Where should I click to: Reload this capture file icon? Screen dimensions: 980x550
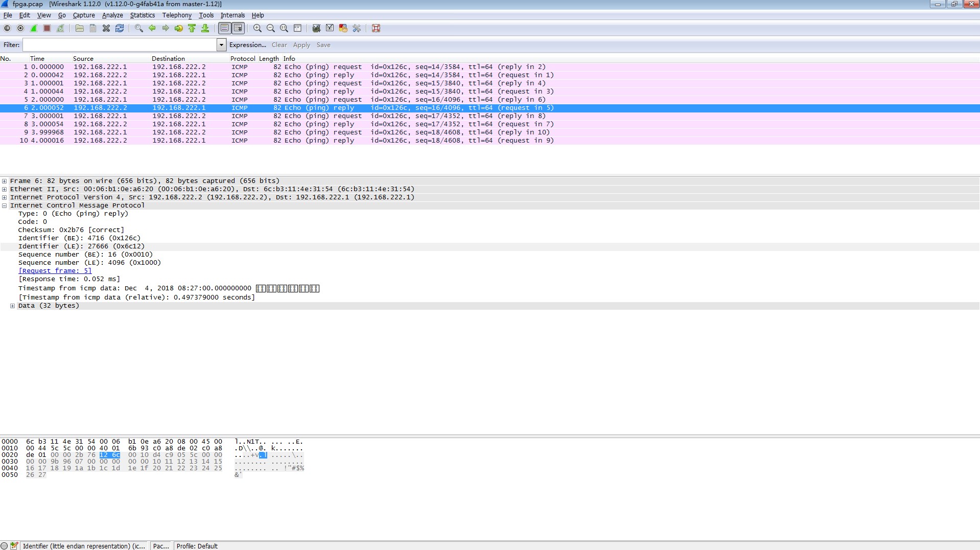tap(120, 28)
